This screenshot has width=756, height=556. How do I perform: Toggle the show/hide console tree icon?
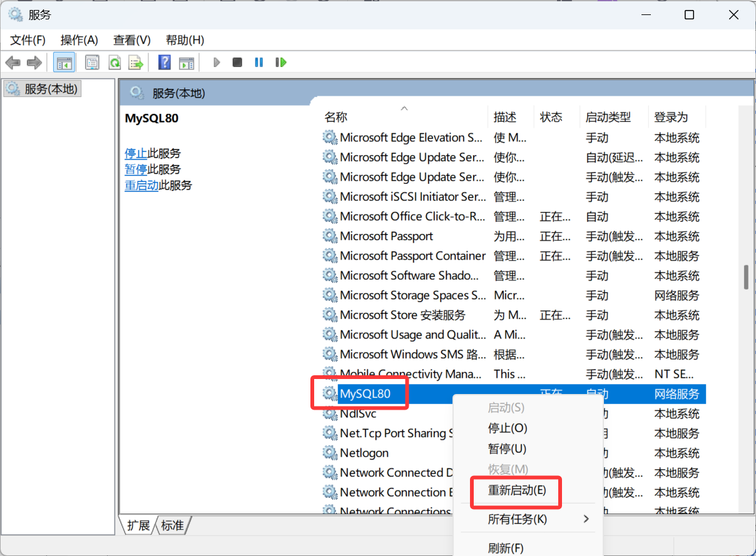coord(64,63)
